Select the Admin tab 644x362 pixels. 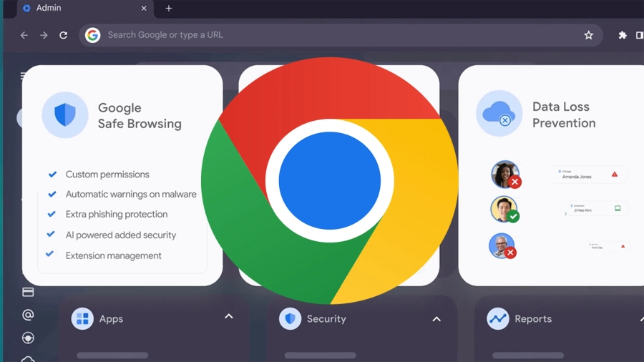pos(85,9)
